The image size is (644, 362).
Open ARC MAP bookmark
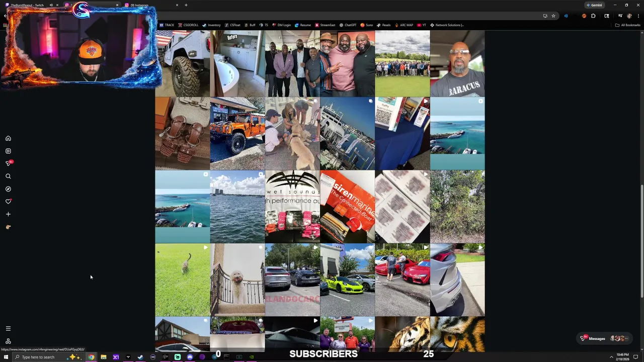coord(404,25)
